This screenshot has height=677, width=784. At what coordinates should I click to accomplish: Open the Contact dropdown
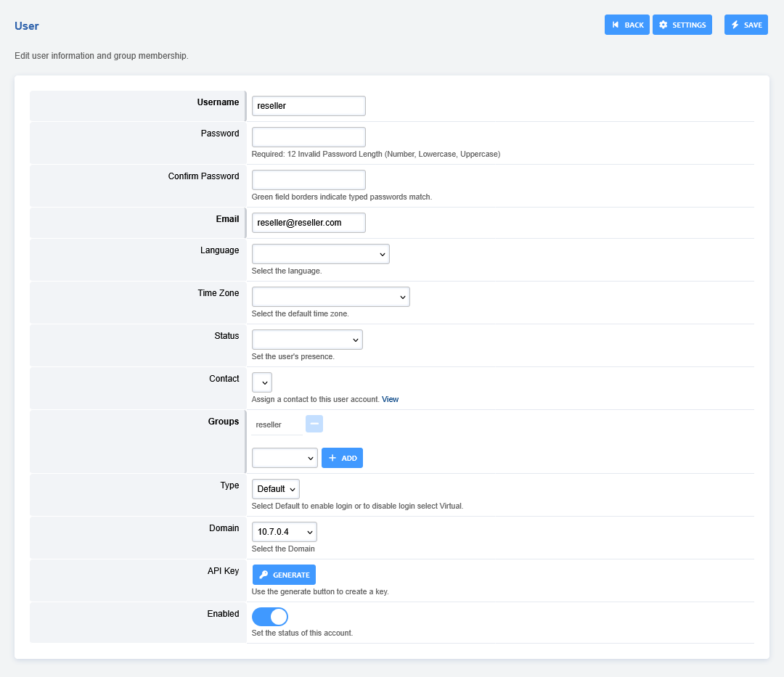click(x=261, y=382)
